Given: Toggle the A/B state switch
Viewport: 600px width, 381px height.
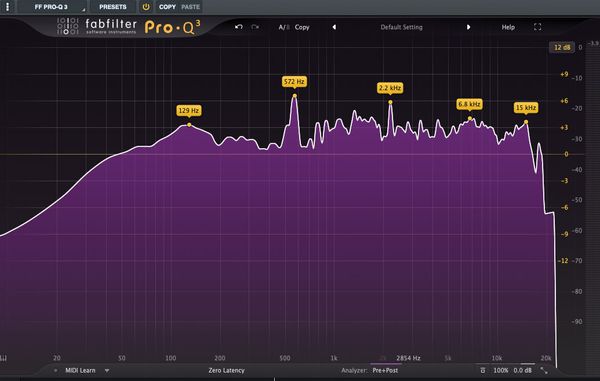Looking at the screenshot, I should [284, 27].
